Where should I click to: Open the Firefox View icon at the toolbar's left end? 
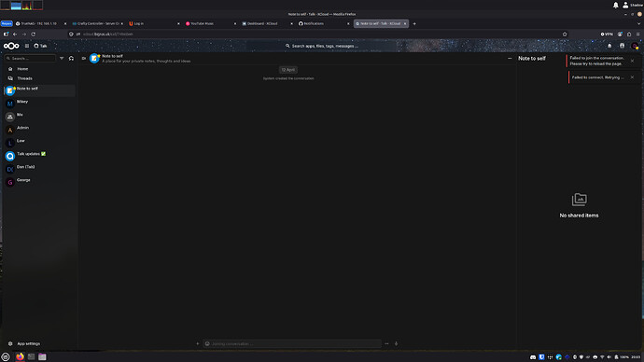7,35
